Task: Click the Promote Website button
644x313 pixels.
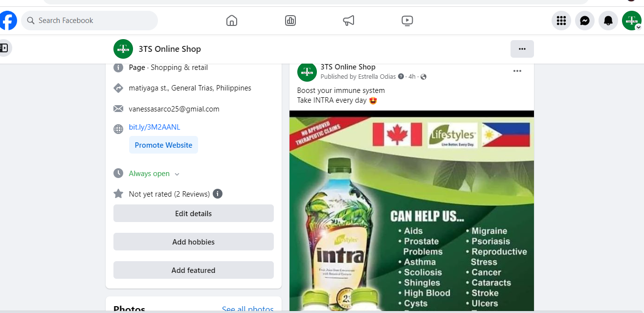Action: [x=163, y=145]
